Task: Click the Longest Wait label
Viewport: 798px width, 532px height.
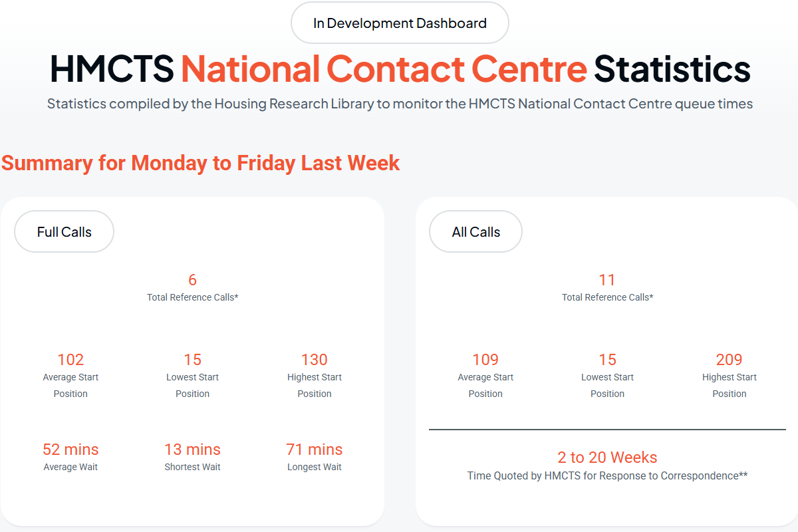Action: 315,467
